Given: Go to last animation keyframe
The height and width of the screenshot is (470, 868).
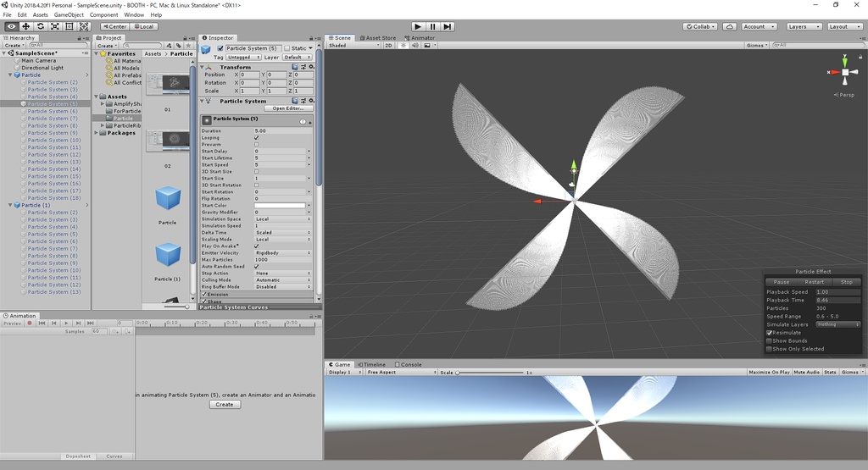Looking at the screenshot, I should click(90, 323).
